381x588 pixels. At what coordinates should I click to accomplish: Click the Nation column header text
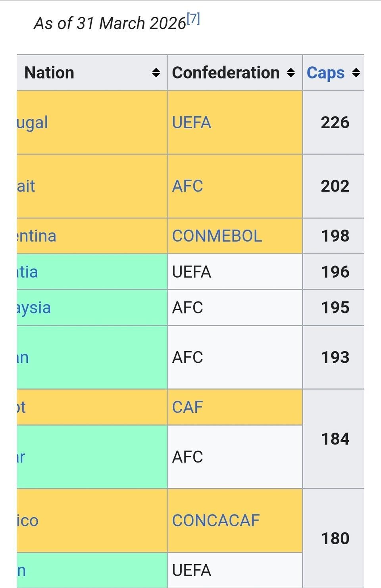tap(49, 73)
